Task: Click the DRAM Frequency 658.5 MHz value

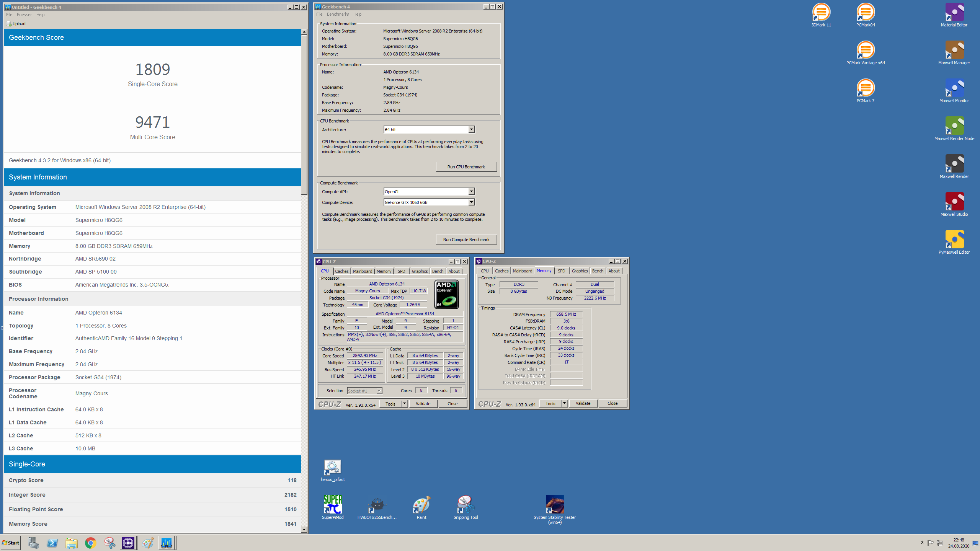Action: [x=566, y=314]
